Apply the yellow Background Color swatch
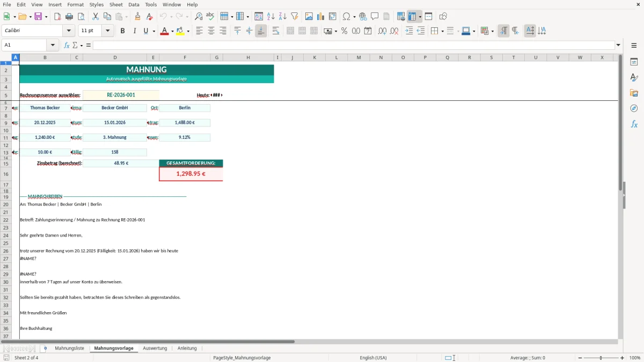Viewport: 644px width, 362px height. pos(180,31)
